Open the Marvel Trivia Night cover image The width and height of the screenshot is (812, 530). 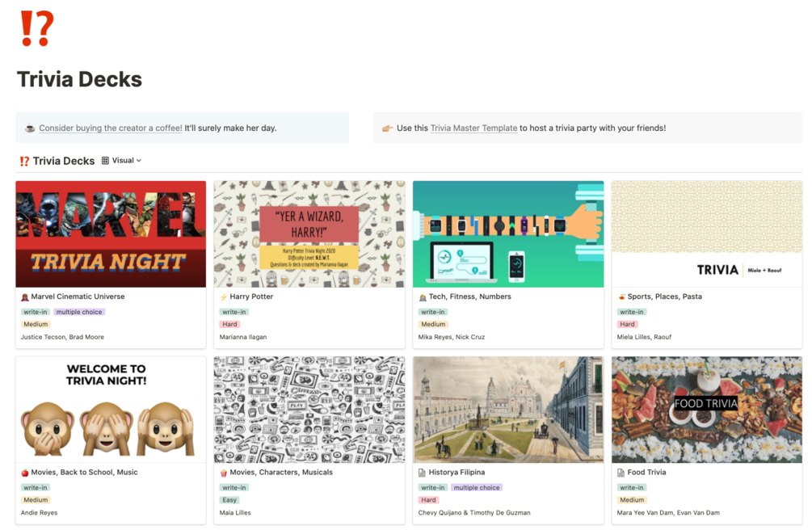[111, 234]
